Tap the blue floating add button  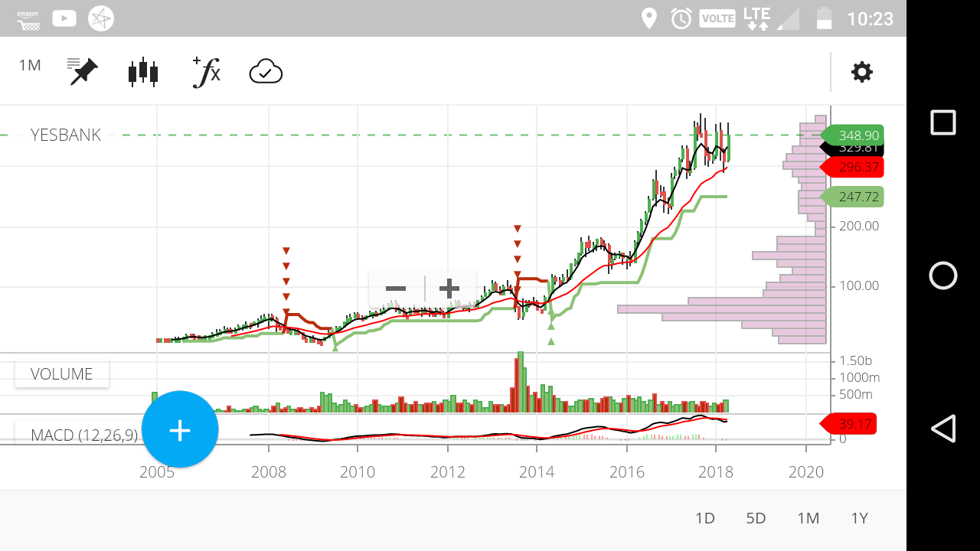point(180,429)
